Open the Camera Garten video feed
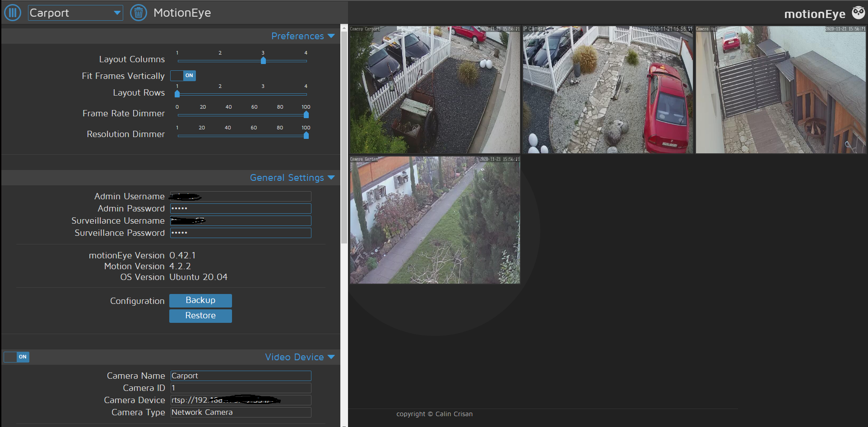The image size is (868, 427). coord(434,220)
